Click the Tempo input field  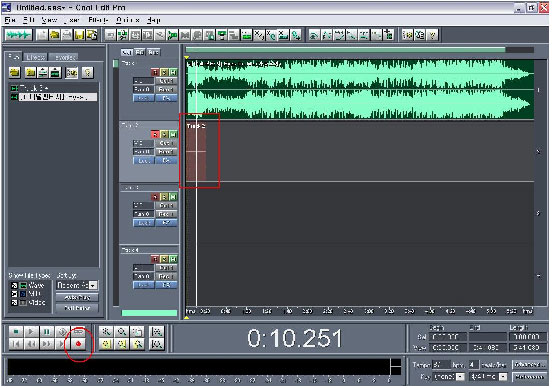(441, 365)
